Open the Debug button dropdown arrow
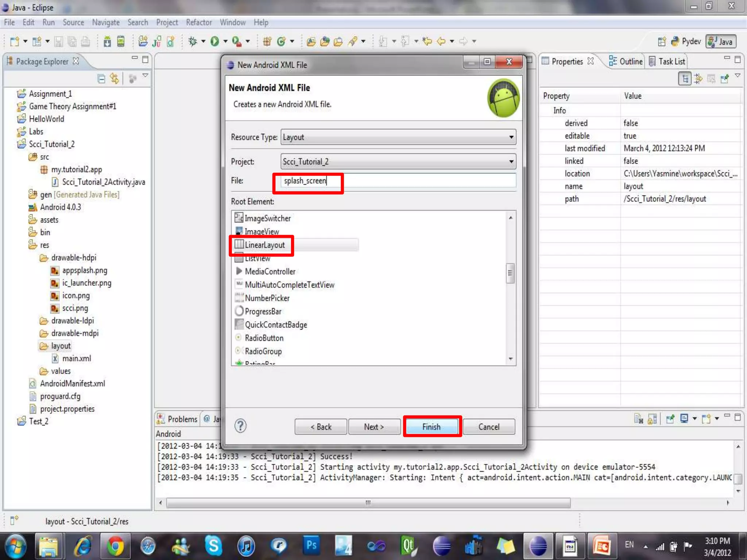Image resolution: width=747 pixels, height=560 pixels. (x=203, y=42)
